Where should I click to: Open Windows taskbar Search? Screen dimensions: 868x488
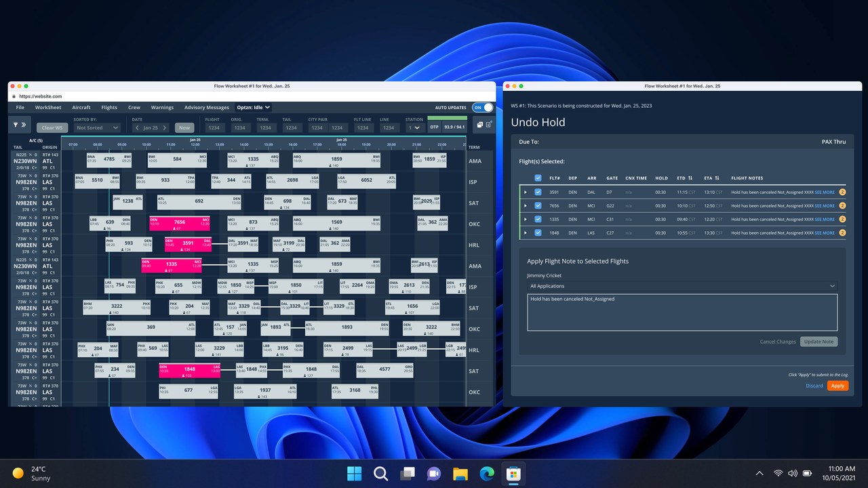[x=380, y=473]
